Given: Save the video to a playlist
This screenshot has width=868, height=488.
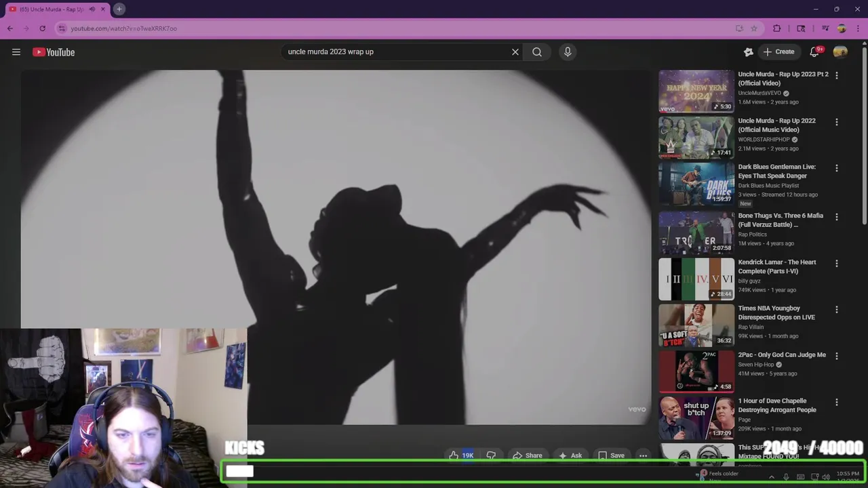Looking at the screenshot, I should click(x=610, y=455).
